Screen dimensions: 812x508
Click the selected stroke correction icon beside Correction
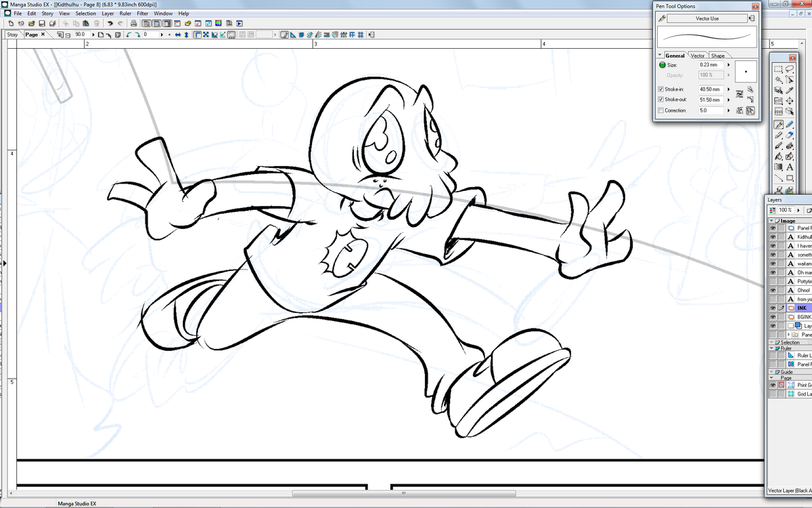(750, 110)
